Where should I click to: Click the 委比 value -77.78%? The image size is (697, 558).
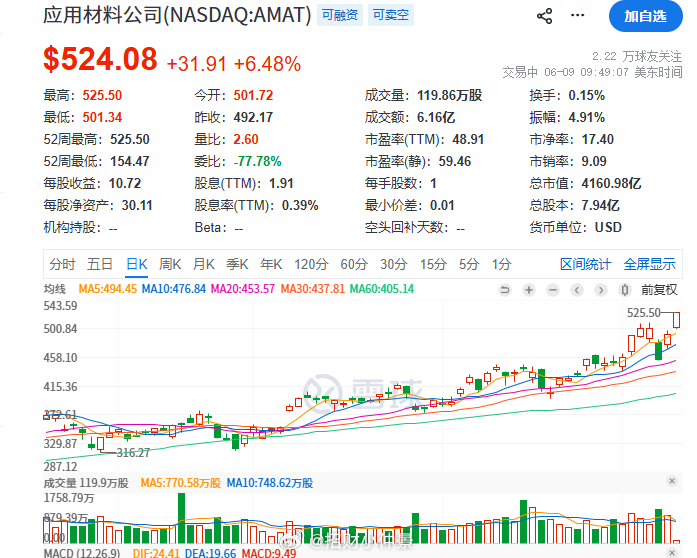click(258, 161)
